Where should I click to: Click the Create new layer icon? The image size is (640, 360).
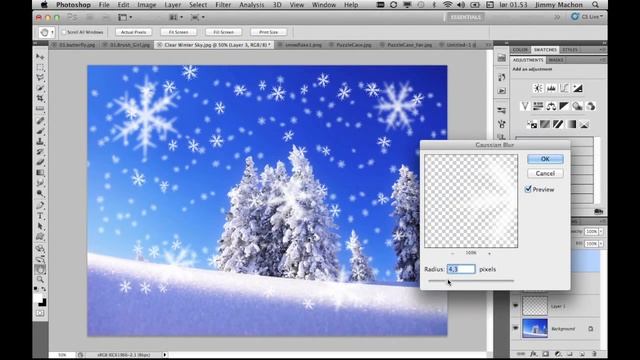click(582, 354)
